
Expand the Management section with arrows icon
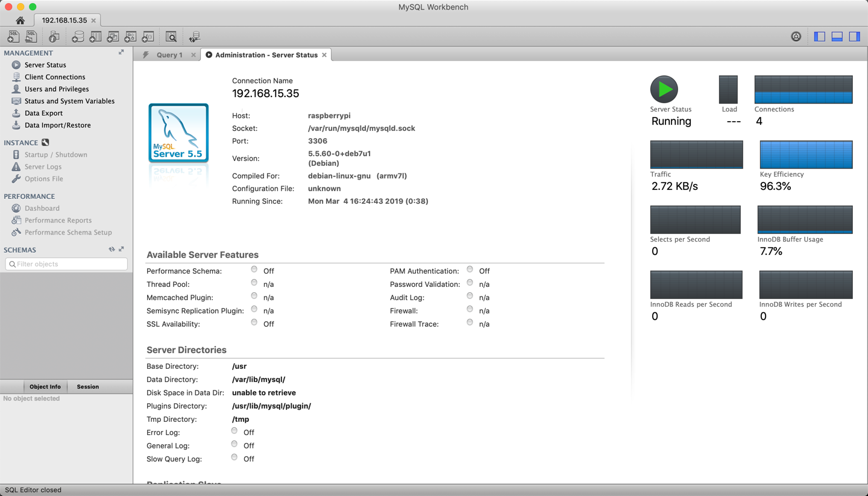tap(121, 52)
